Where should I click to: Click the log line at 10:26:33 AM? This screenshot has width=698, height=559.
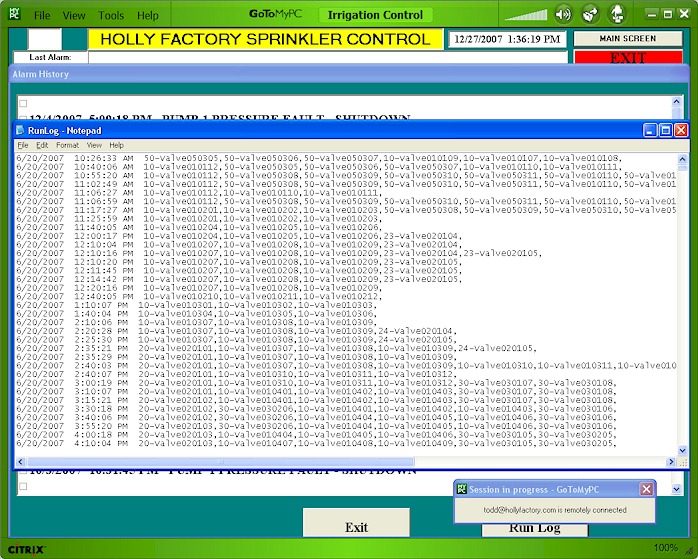pyautogui.click(x=319, y=158)
